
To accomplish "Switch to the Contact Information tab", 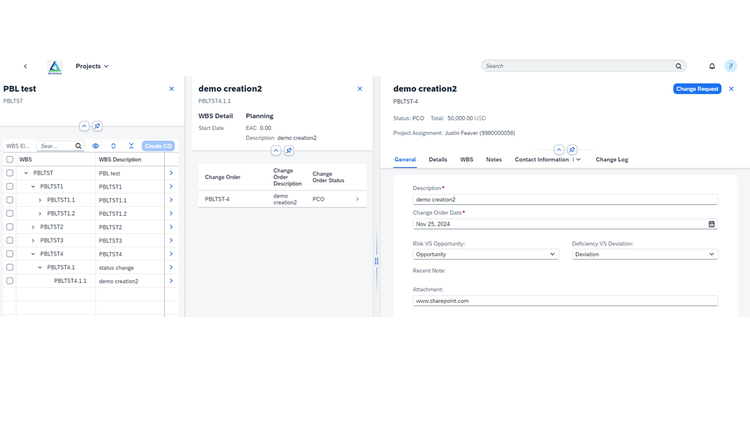I will click(x=541, y=160).
